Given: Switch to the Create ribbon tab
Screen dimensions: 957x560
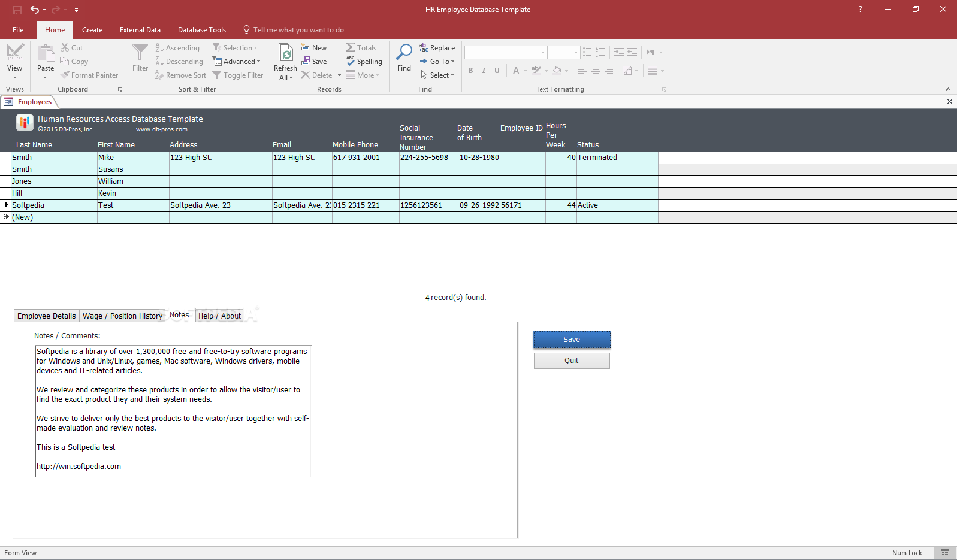Looking at the screenshot, I should pos(92,30).
